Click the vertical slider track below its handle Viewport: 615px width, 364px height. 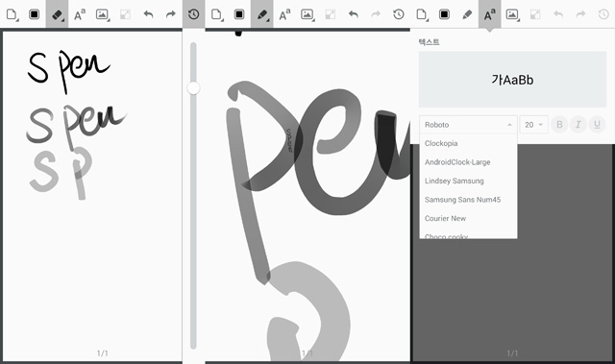(193, 222)
